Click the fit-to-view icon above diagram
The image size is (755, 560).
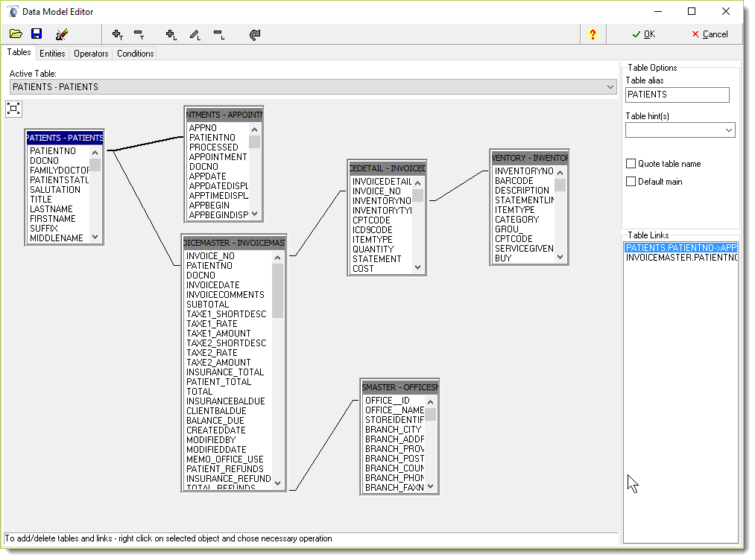pyautogui.click(x=13, y=109)
